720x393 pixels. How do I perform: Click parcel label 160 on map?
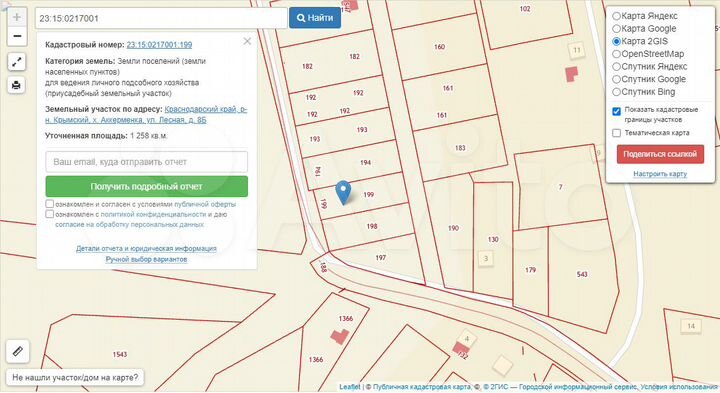tap(439, 47)
